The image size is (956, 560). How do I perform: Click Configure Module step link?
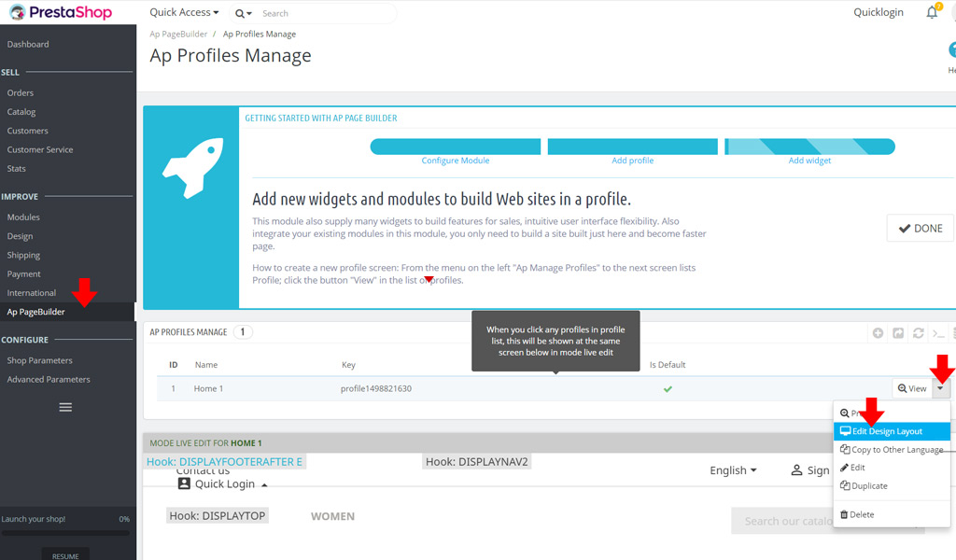click(456, 161)
